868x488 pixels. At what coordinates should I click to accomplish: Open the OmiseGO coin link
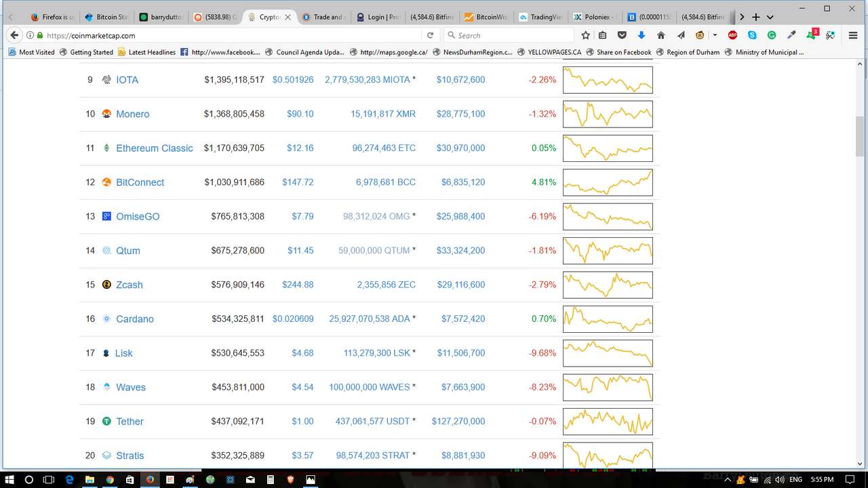click(138, 217)
